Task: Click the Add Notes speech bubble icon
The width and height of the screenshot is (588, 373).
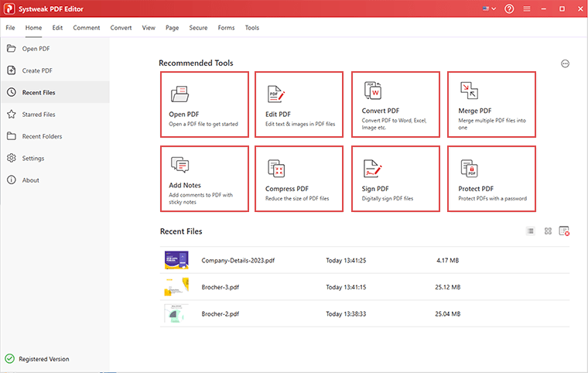Action: tap(180, 165)
